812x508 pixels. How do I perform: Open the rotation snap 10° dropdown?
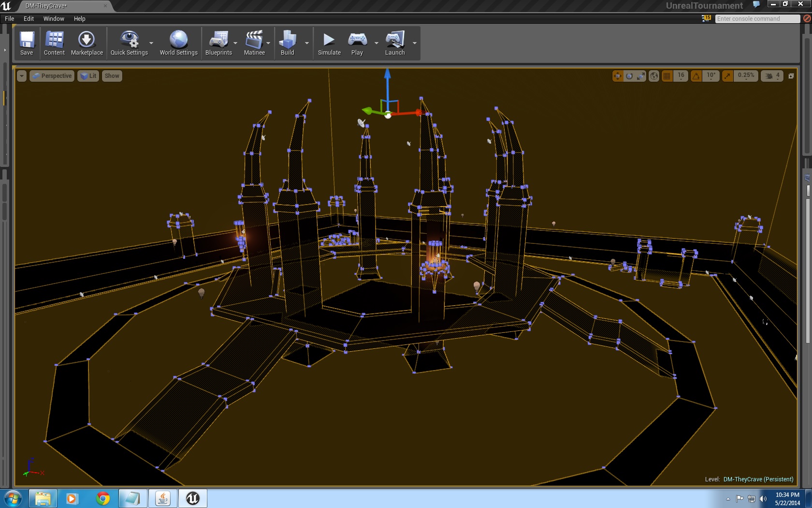pos(711,76)
